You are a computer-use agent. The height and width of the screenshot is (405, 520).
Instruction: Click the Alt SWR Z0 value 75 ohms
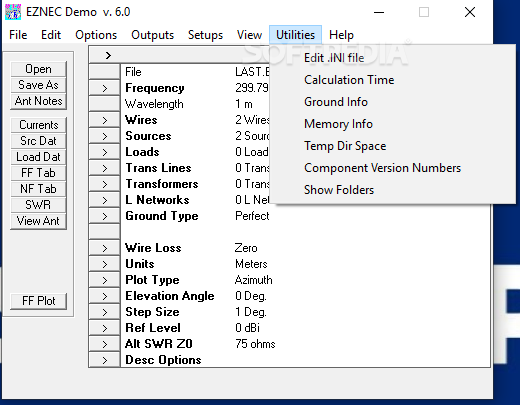pyautogui.click(x=255, y=344)
